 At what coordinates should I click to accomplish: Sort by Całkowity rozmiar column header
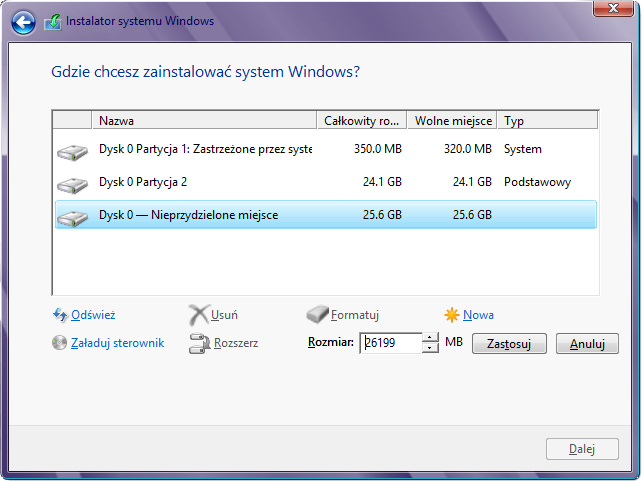[x=362, y=120]
